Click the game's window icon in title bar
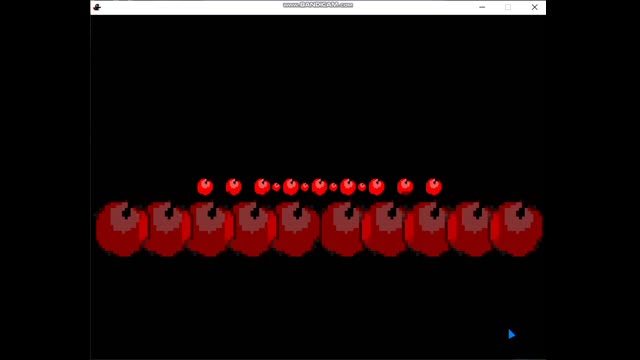This screenshot has width=640, height=360. (97, 7)
